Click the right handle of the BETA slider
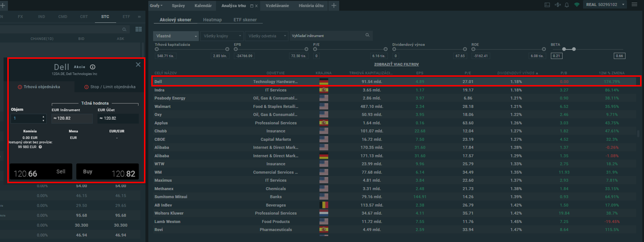 574,49
